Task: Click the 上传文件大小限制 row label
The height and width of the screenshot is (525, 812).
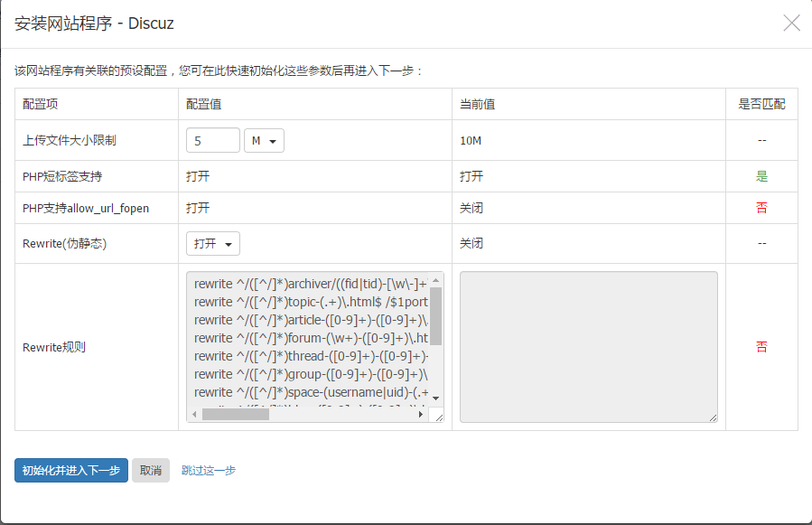Action: pyautogui.click(x=70, y=140)
